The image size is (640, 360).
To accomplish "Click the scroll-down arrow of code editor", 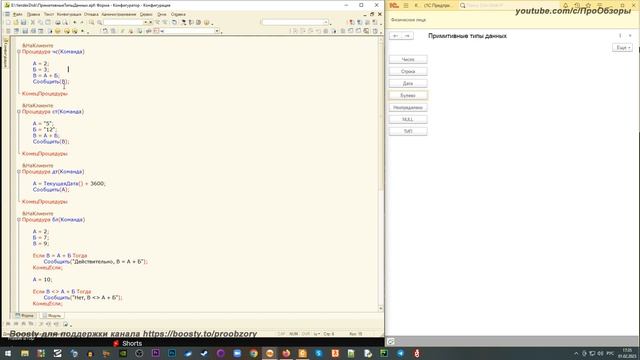I will click(381, 309).
